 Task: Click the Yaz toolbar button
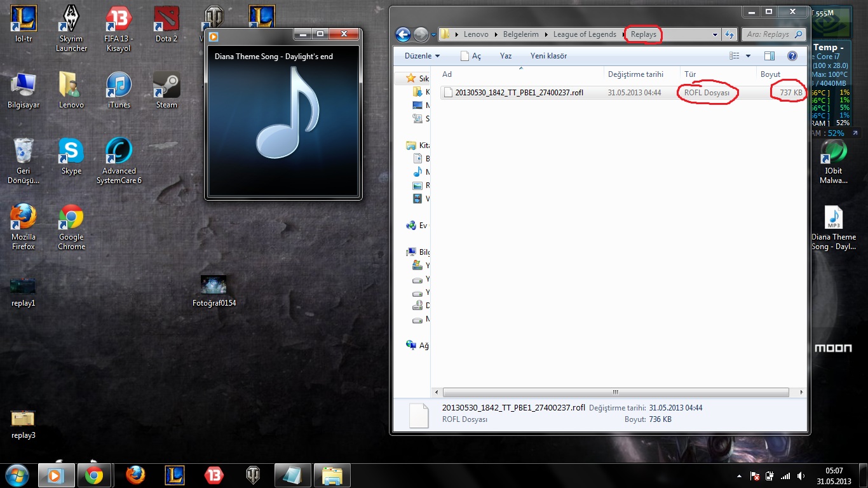pyautogui.click(x=506, y=56)
